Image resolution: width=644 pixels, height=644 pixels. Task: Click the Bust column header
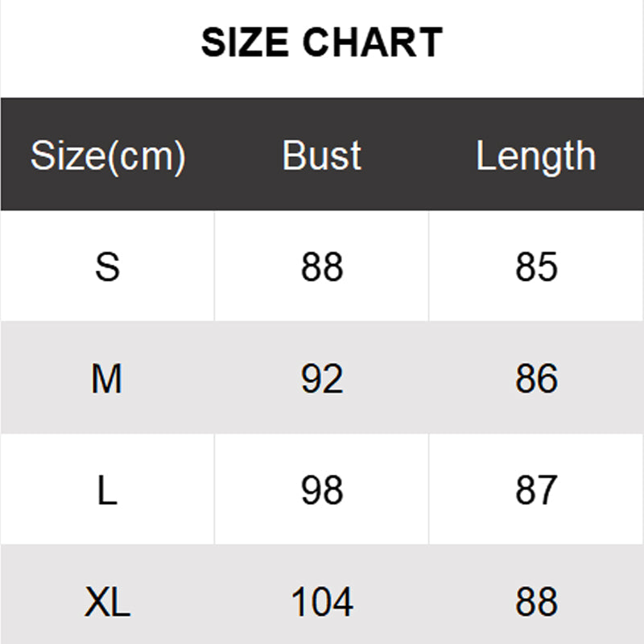click(321, 155)
